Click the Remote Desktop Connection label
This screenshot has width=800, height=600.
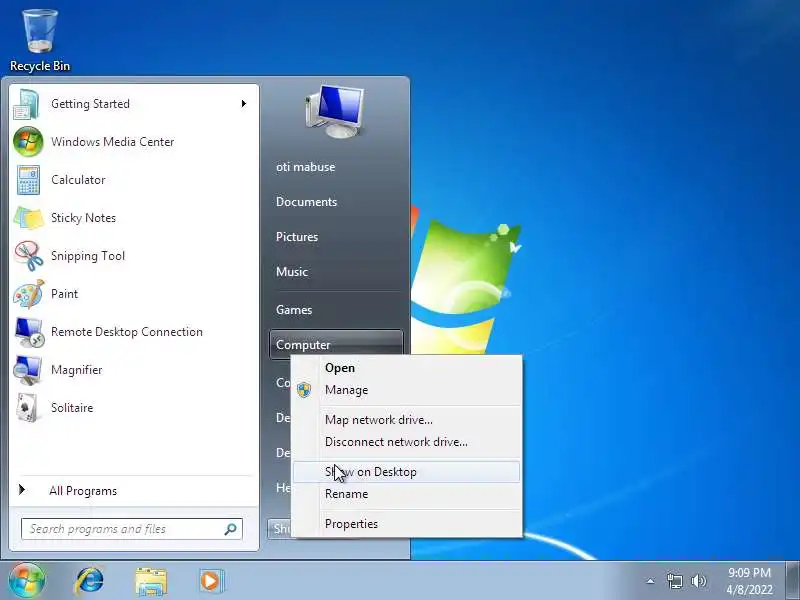coord(127,332)
